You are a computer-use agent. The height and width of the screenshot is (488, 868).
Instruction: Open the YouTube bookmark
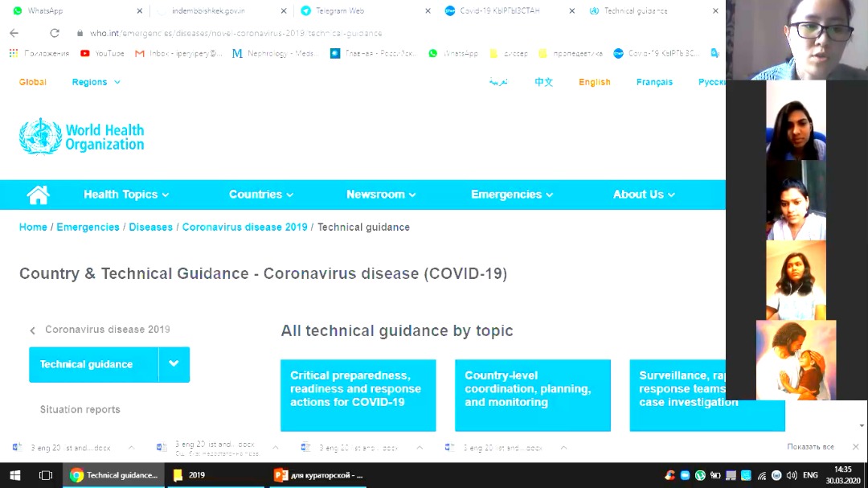point(102,53)
